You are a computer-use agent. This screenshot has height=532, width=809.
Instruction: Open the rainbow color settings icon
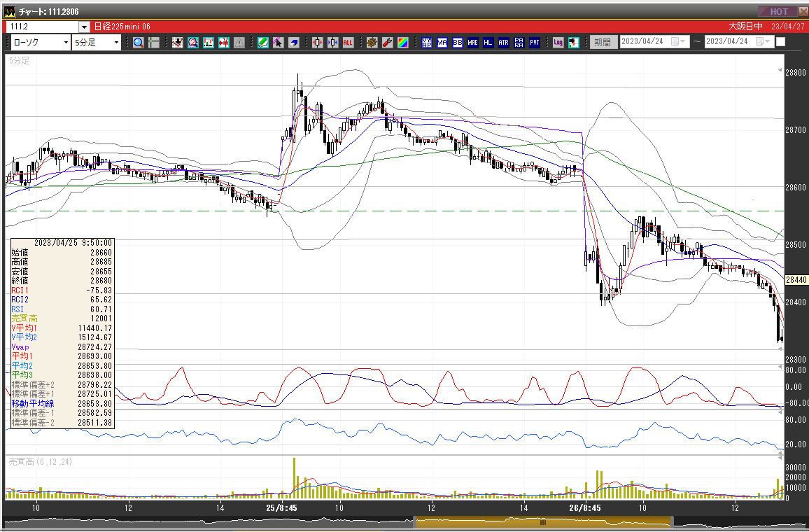(403, 43)
